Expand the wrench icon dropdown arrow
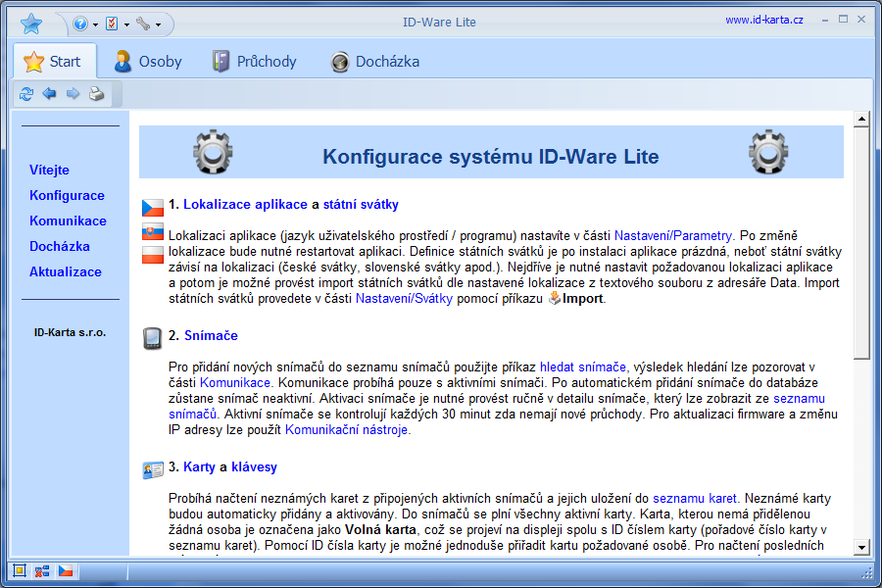The image size is (882, 588). pos(158,24)
